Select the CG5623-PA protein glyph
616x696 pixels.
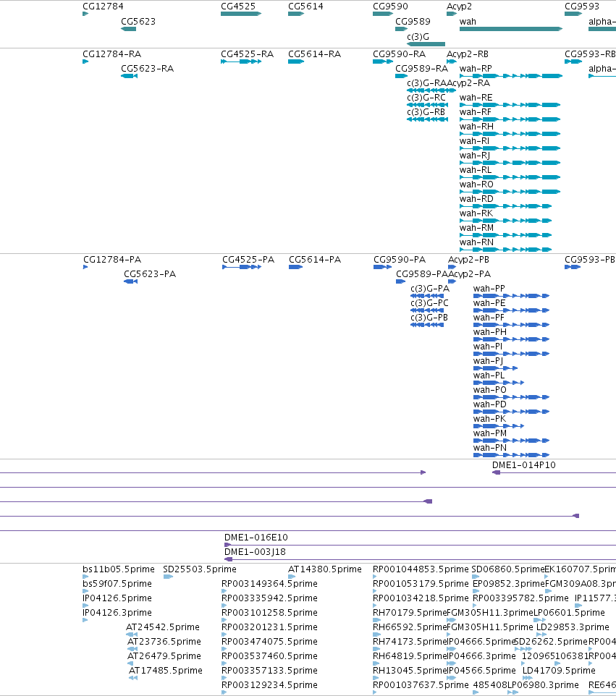130,281
